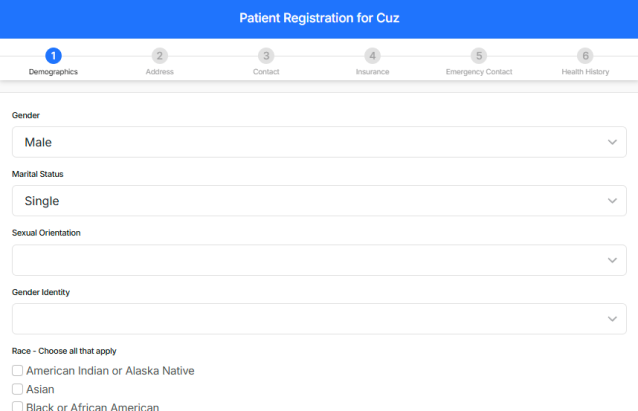Tick Black or African American checkbox
The height and width of the screenshot is (411, 638).
pyautogui.click(x=17, y=406)
